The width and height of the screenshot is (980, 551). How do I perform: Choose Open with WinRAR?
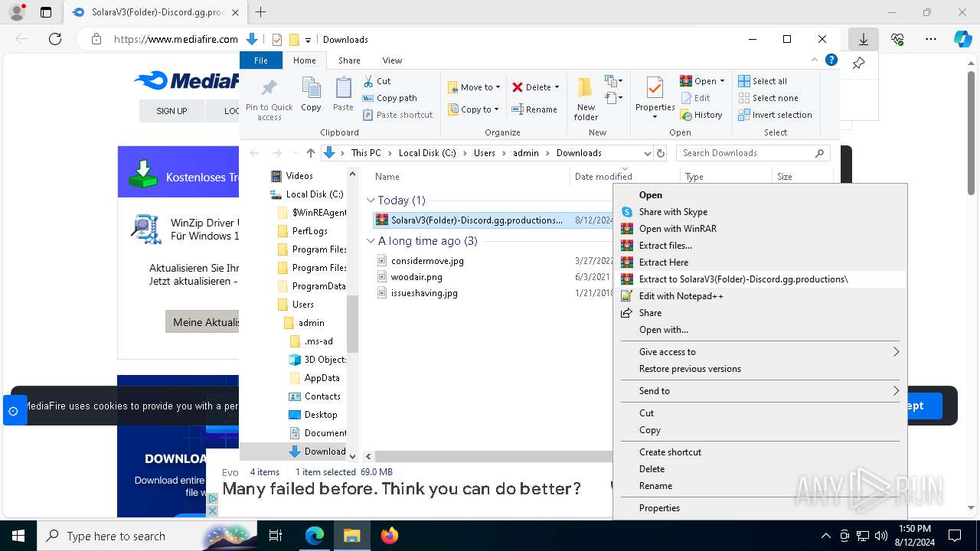pyautogui.click(x=760, y=229)
